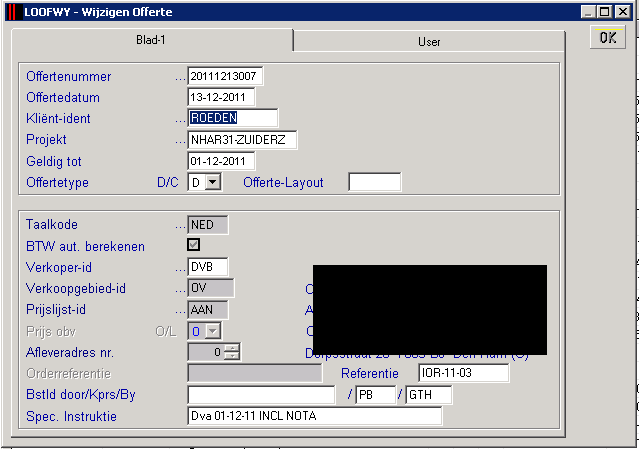Open the Prijslijst-id lookup dots
Image resolution: width=639 pixels, height=449 pixels.
point(180,311)
